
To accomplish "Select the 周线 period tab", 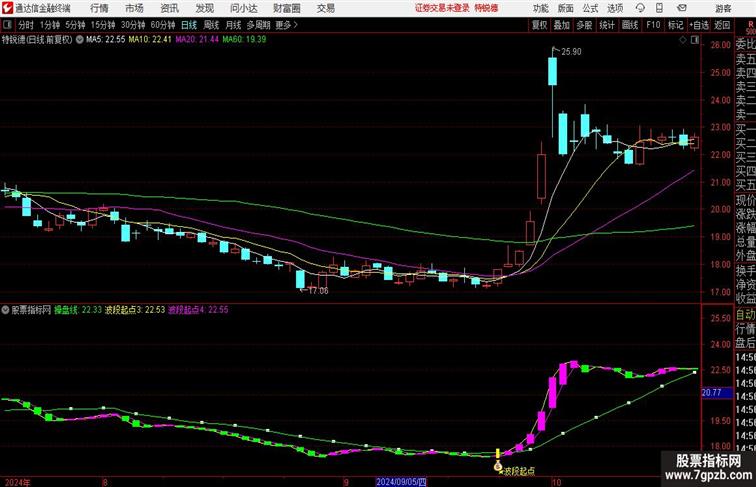I will coord(211,25).
